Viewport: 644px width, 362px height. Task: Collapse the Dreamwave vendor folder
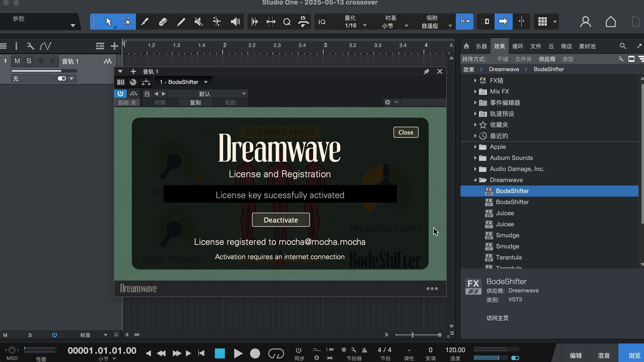point(475,180)
